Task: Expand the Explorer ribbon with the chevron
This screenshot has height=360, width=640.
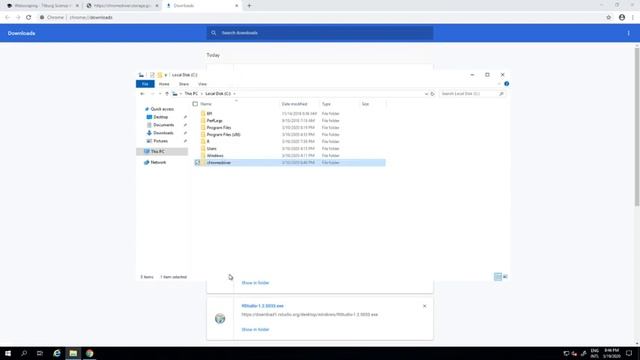Action: (x=499, y=84)
